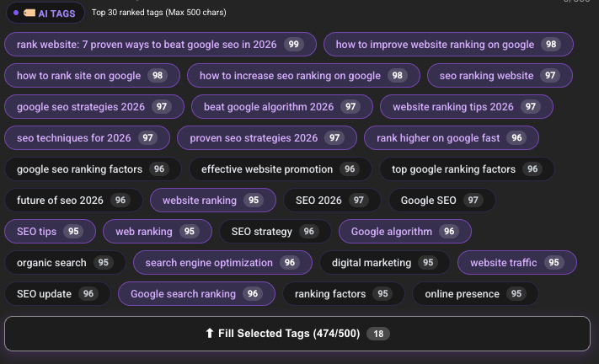Click the Fill Selected Tags button
The height and width of the screenshot is (364, 599).
297,334
